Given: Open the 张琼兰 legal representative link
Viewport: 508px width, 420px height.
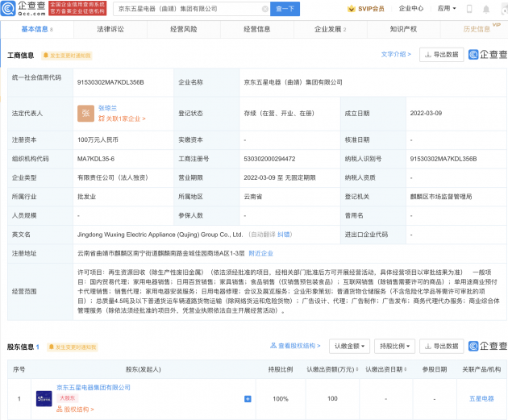Looking at the screenshot, I should pyautogui.click(x=107, y=108).
